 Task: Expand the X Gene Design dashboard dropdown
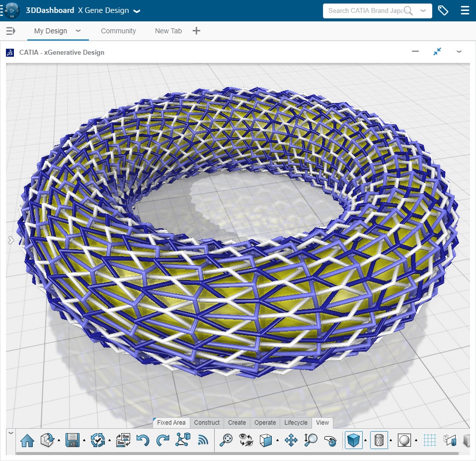(137, 11)
